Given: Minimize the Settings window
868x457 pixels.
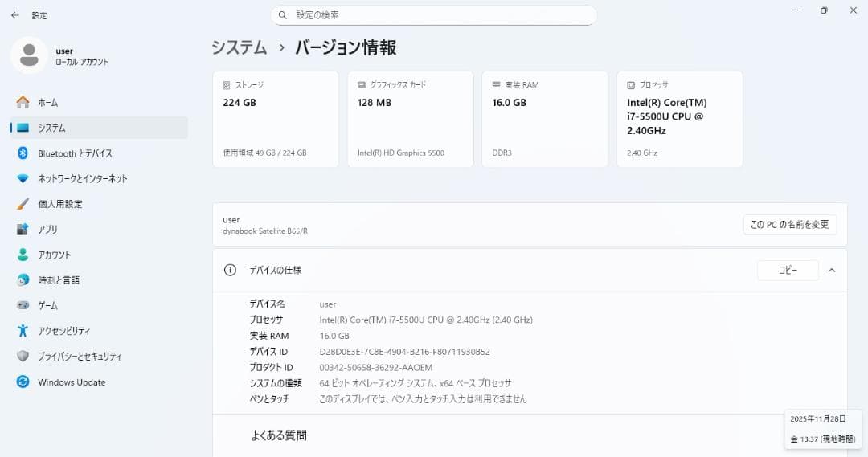Looking at the screenshot, I should (795, 10).
